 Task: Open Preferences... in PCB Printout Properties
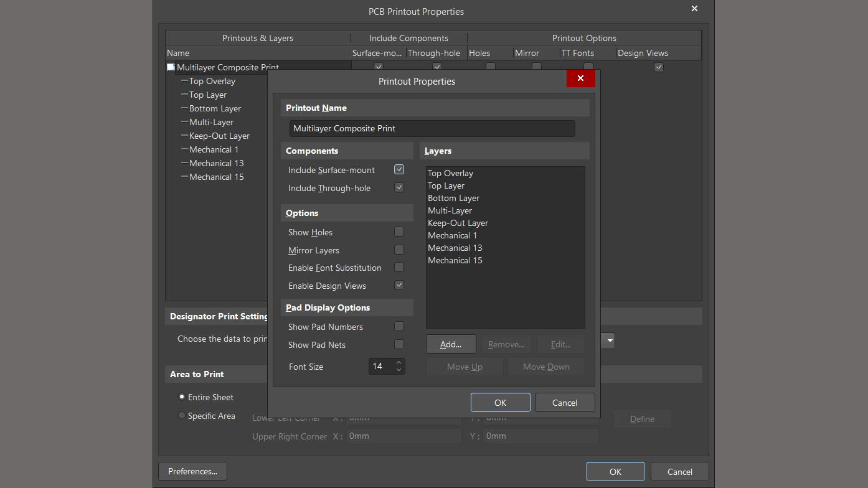192,471
